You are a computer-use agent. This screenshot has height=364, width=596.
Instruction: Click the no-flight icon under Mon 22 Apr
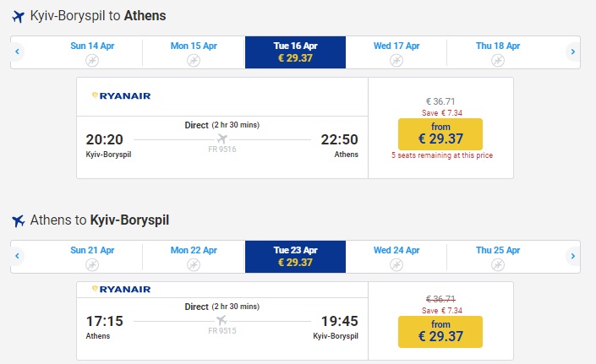tap(193, 264)
